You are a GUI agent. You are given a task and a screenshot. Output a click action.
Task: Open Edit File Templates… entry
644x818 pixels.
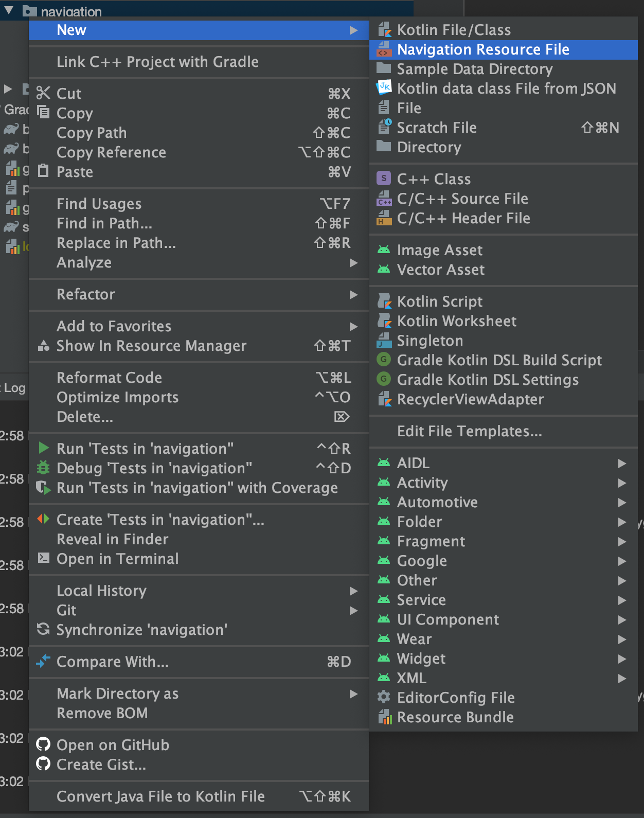coord(504,431)
